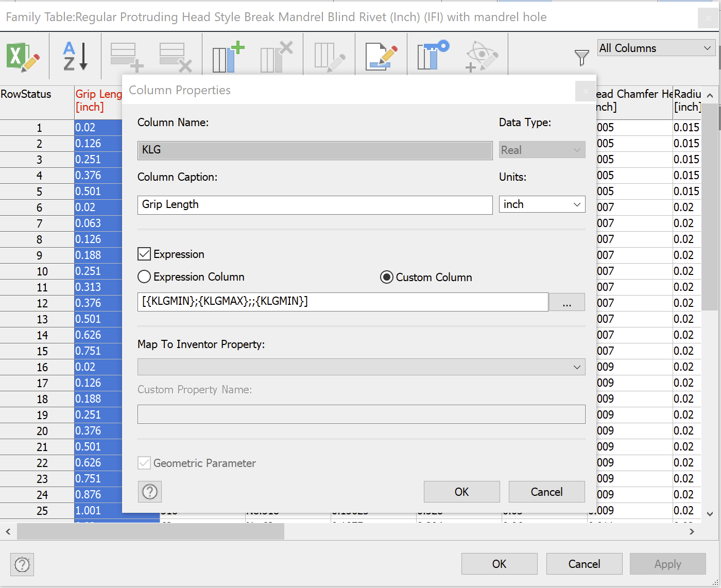Select the Expression Column radio button
The height and width of the screenshot is (588, 721).
(144, 276)
